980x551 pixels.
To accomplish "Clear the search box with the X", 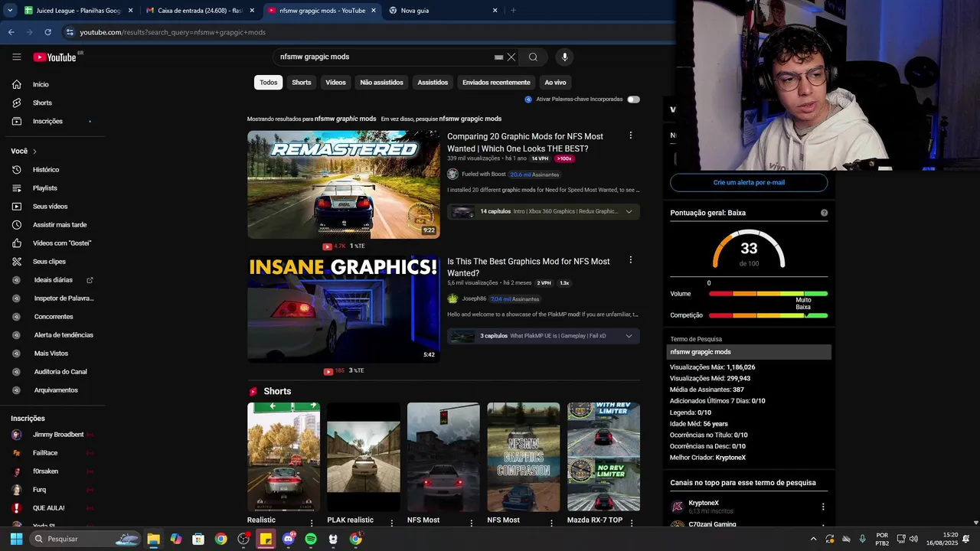I will coord(511,57).
